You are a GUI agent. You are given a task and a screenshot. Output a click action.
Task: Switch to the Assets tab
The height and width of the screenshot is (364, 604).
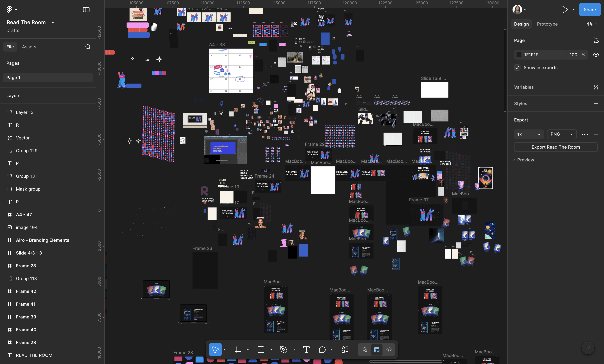pos(29,47)
